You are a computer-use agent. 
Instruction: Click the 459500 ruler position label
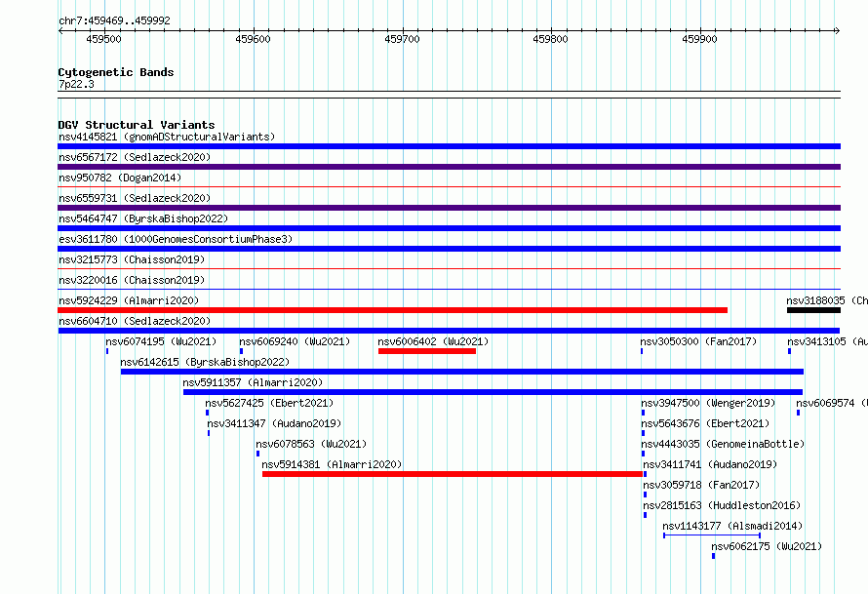point(104,39)
